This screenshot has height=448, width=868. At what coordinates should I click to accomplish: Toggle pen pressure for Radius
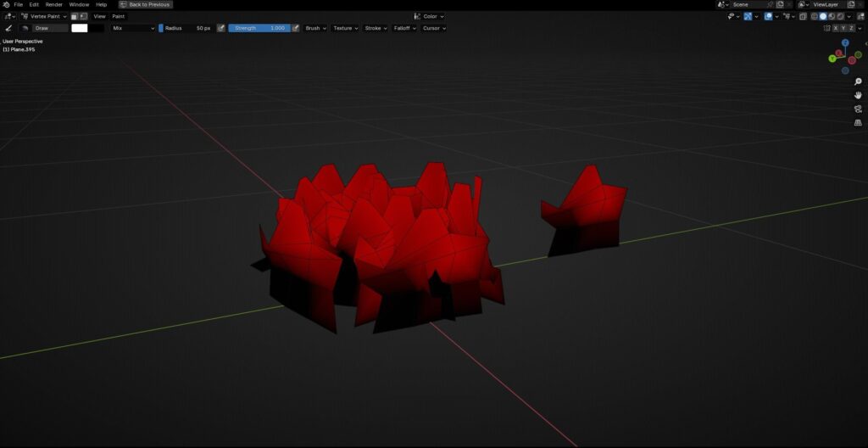click(221, 28)
